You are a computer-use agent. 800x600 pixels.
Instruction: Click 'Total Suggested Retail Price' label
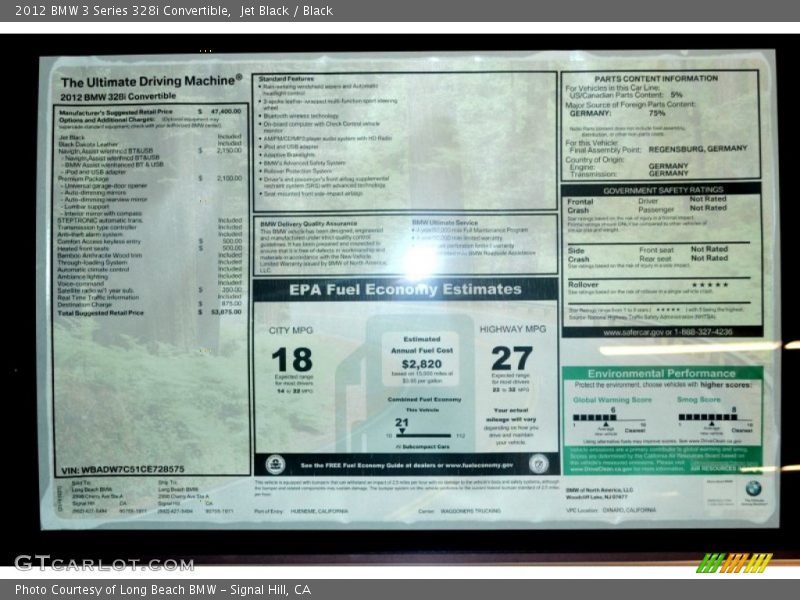101,313
